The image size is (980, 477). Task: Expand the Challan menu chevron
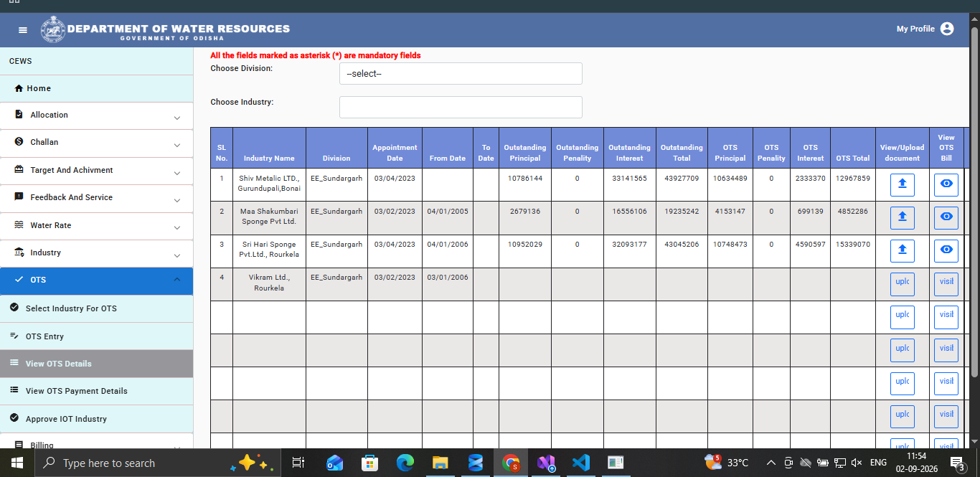point(177,144)
